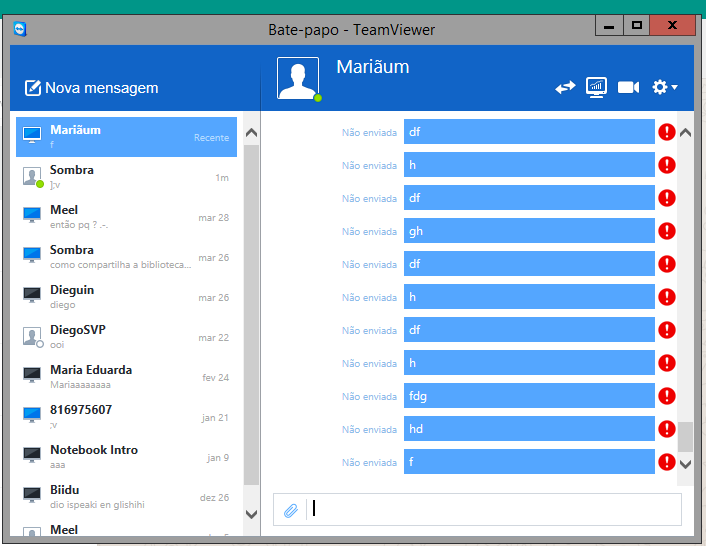This screenshot has width=706, height=546.
Task: Maximize the Bate-papo TeamViewer window
Action: coord(636,26)
